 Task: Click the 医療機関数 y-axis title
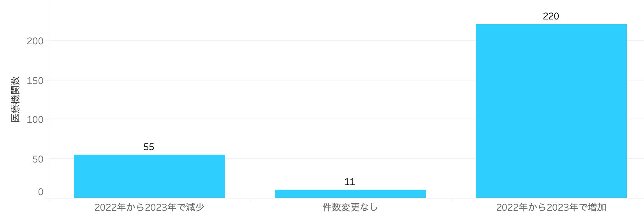click(15, 100)
